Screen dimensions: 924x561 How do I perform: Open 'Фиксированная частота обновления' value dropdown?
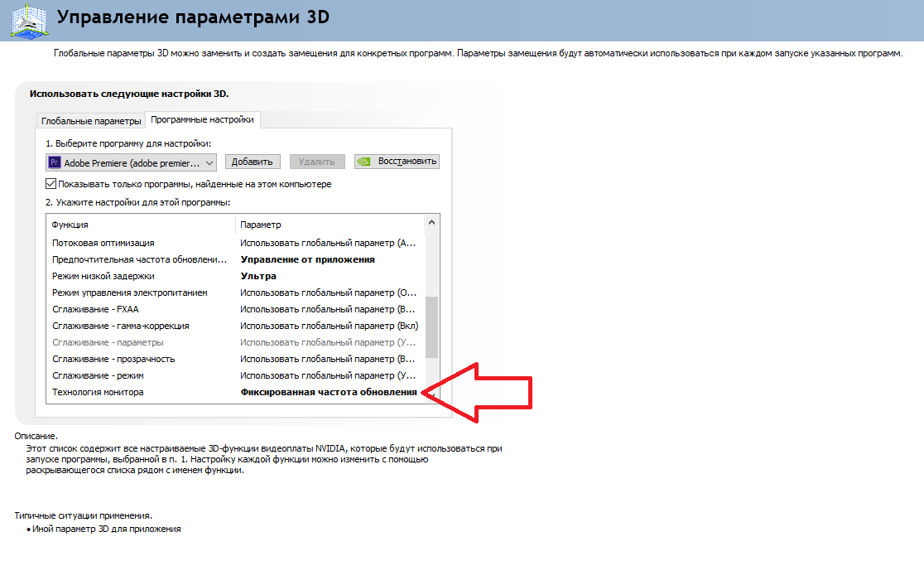[329, 392]
